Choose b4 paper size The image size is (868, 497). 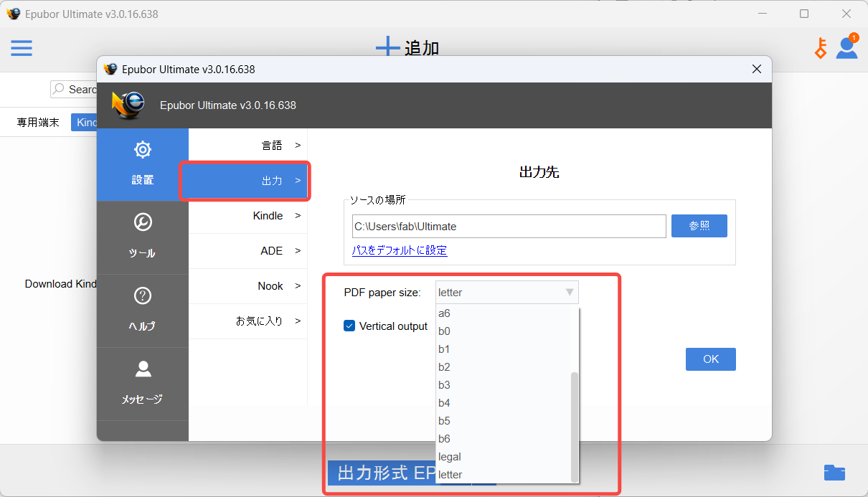503,403
